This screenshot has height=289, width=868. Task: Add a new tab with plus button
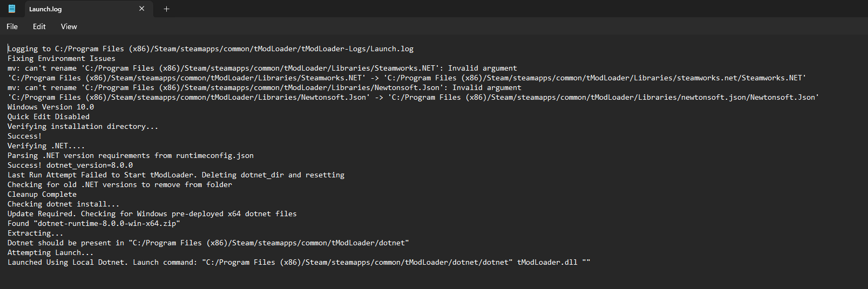pos(167,9)
